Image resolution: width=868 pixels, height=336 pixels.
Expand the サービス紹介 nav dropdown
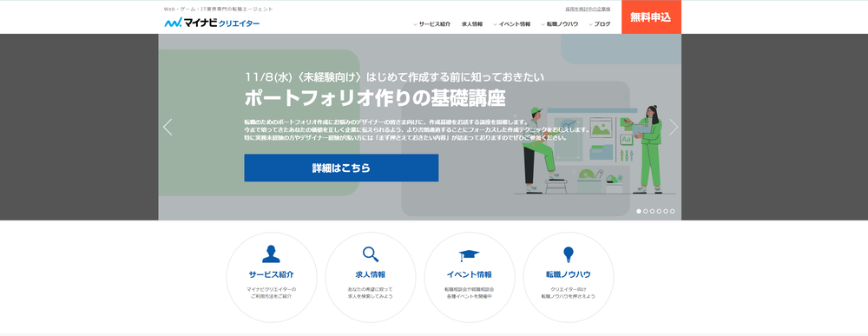click(431, 24)
